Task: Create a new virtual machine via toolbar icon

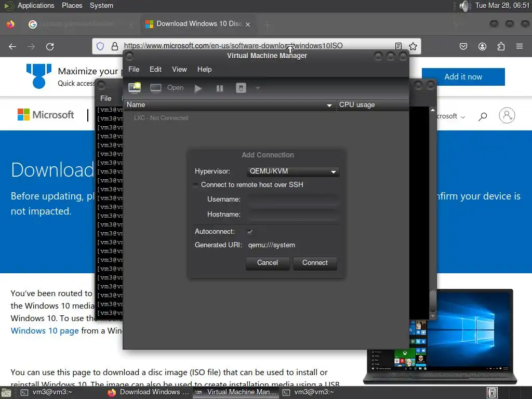Action: click(x=135, y=88)
